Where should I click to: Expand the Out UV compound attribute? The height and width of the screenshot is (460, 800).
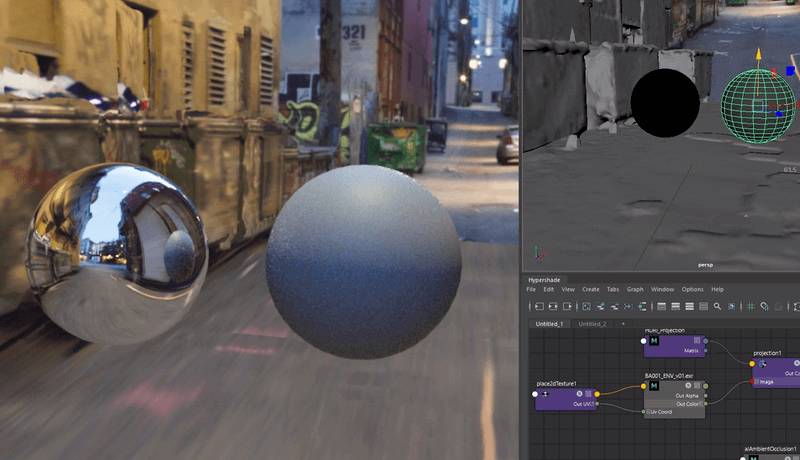pos(592,404)
